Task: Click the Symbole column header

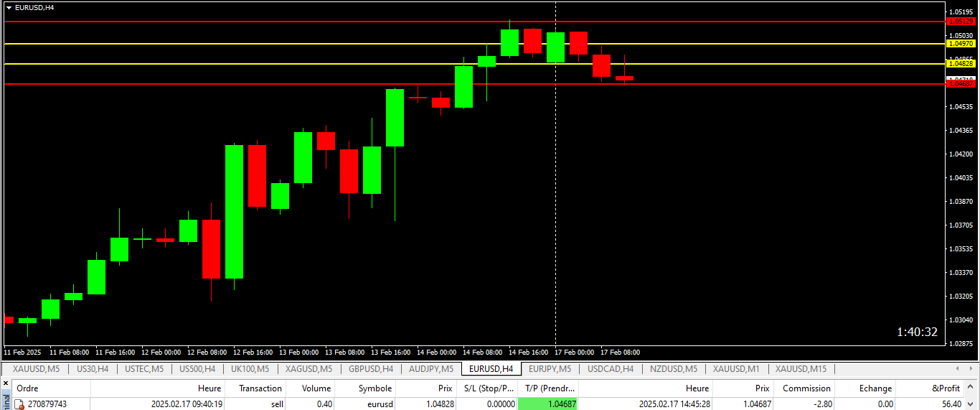Action: 366,388
